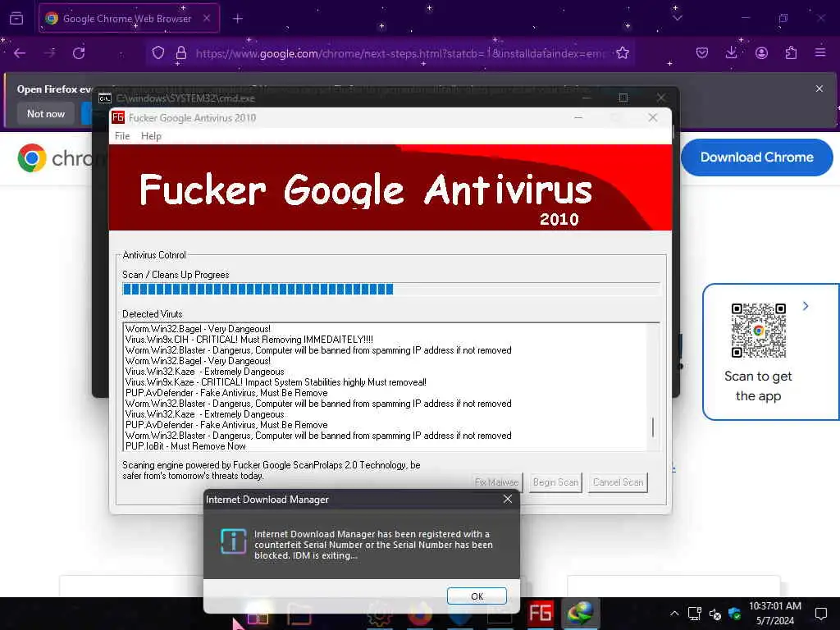
Task: Click the info icon in IDM dialog
Action: click(234, 541)
